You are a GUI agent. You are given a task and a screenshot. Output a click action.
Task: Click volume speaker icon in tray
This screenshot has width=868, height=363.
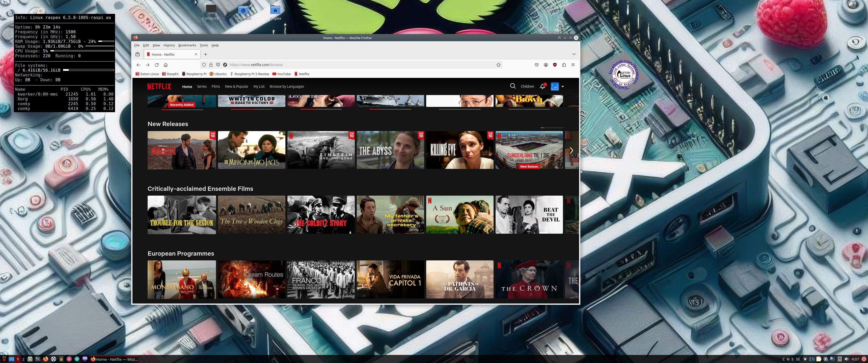coord(847,359)
